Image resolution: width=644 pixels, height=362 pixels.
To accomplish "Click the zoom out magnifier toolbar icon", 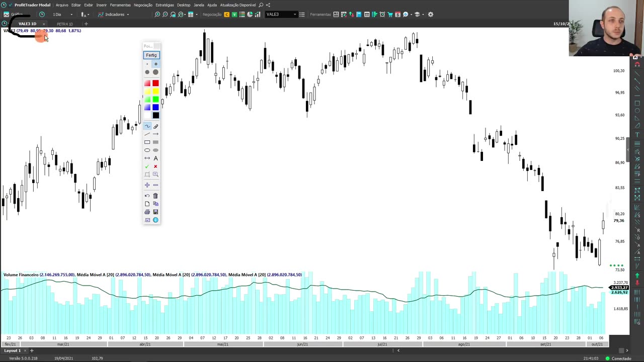I will tap(165, 15).
